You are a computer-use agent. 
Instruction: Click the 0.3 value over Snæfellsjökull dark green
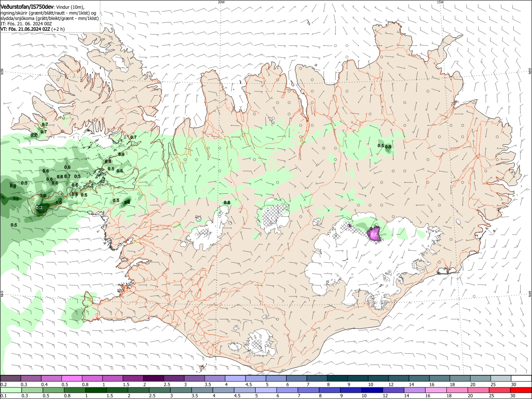[39, 207]
